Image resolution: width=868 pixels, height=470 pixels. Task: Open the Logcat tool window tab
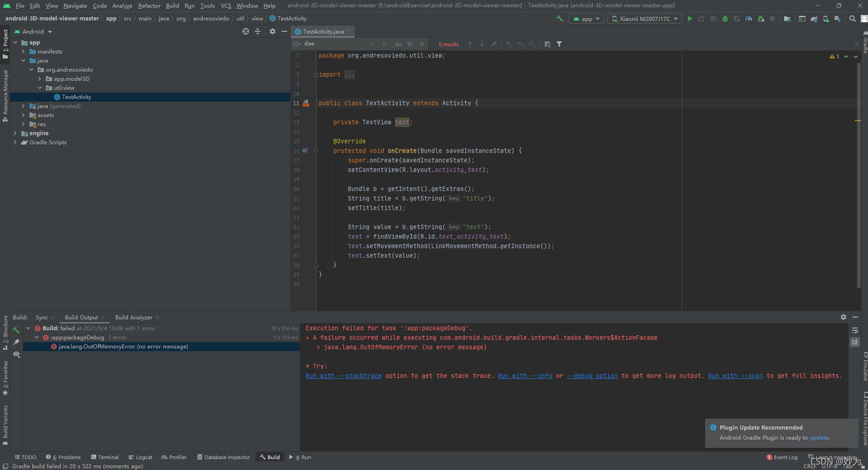point(141,457)
